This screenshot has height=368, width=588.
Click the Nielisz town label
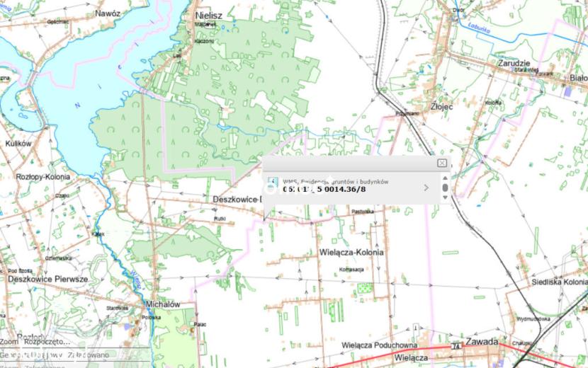(209, 16)
